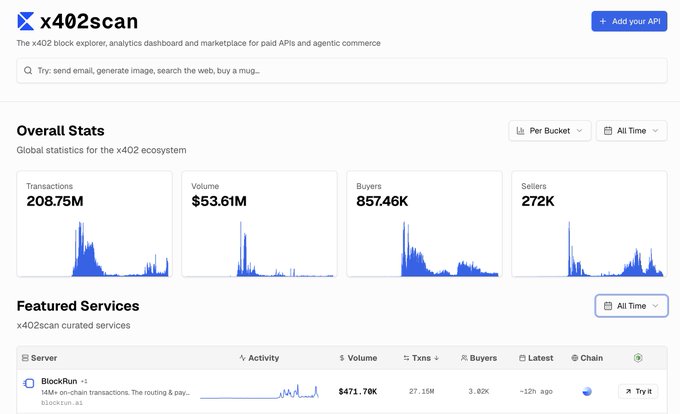Click the activity pulse icon in header
680x414 pixels.
point(242,358)
